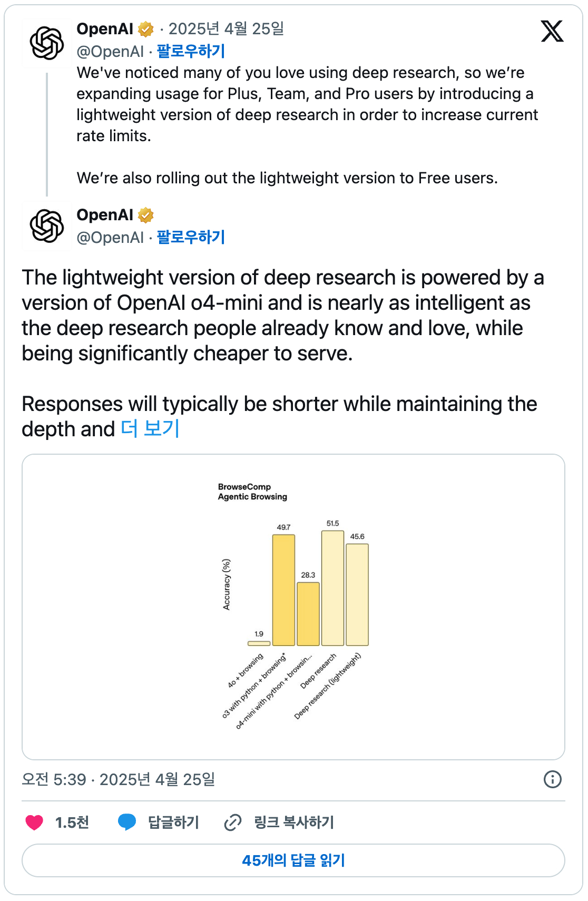
Task: Click the OpenAI avatar in the second tweet
Action: tap(47, 226)
